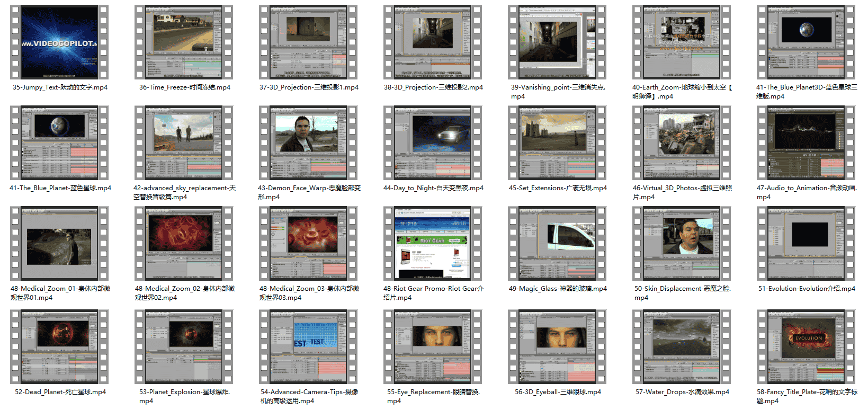Select the 37-3D_Projection video thumbnail
The width and height of the screenshot is (868, 410).
(308, 42)
